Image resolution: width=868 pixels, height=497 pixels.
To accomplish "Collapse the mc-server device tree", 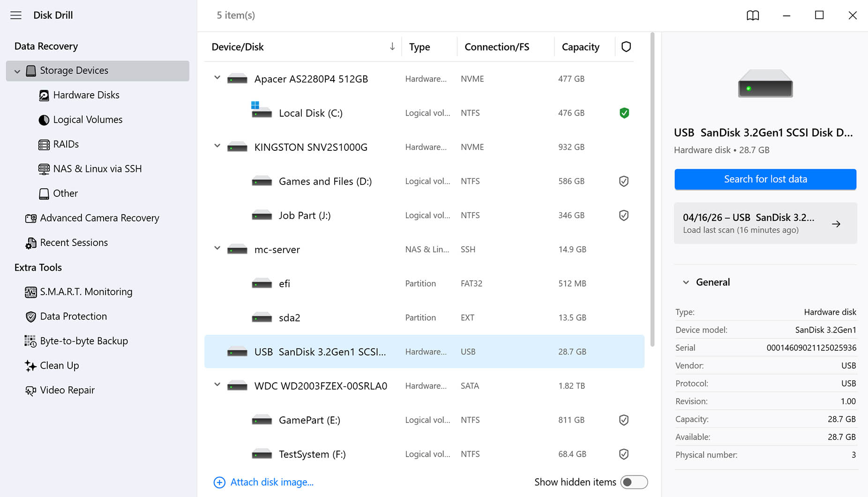I will tap(217, 248).
